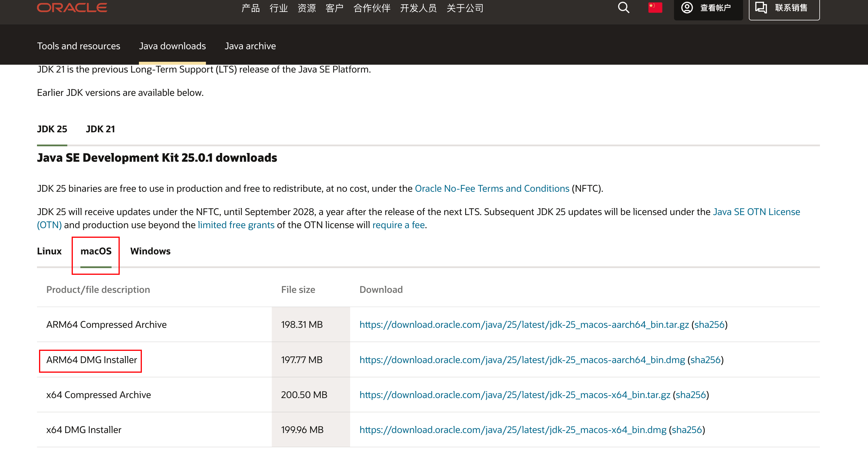Open the 开发人员 menu
The width and height of the screenshot is (868, 468).
[418, 8]
